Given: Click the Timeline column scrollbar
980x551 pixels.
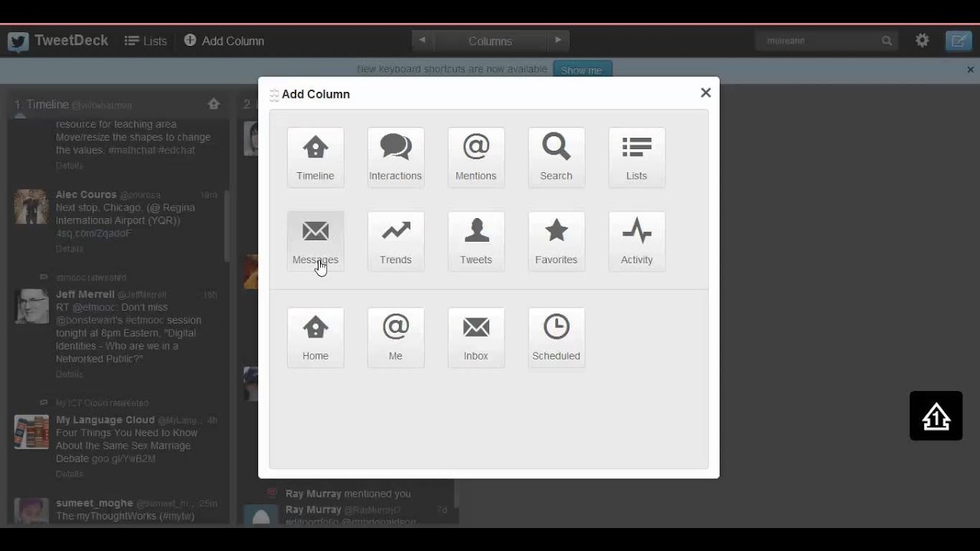Looking at the screenshot, I should [227, 226].
